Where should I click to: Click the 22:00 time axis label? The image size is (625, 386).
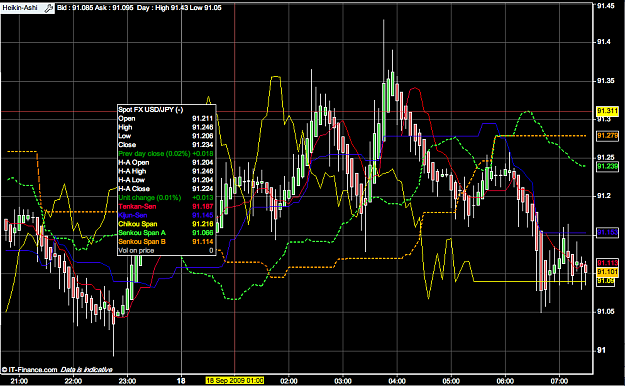[x=73, y=381]
